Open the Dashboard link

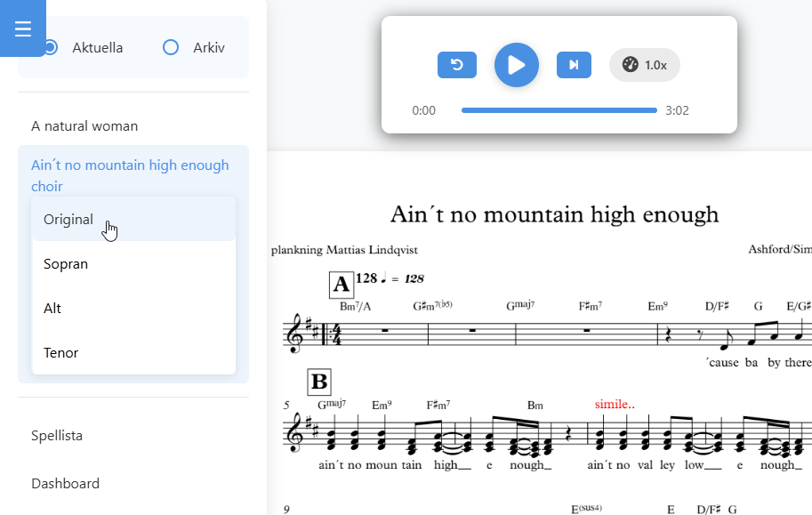coord(65,483)
